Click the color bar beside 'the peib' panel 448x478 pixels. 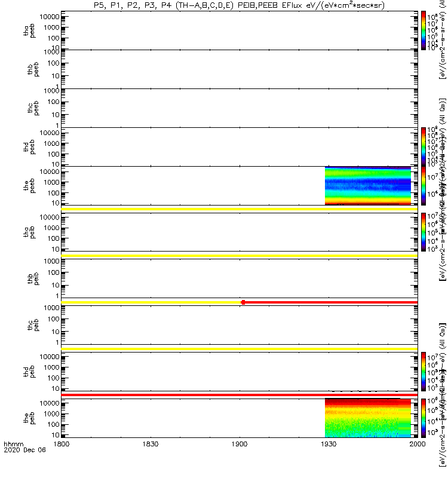tap(424, 418)
